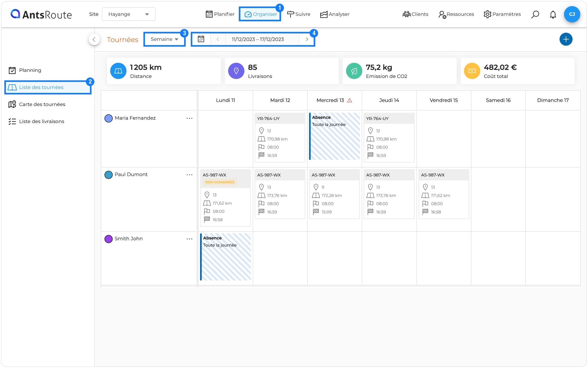Click the Vendredi 15 column header
This screenshot has height=368, width=588.
[x=444, y=100]
